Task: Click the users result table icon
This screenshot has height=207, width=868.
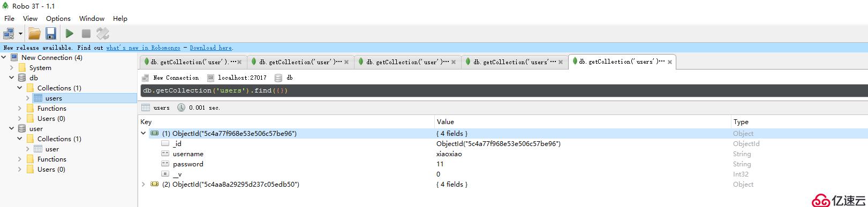Action: (x=146, y=108)
